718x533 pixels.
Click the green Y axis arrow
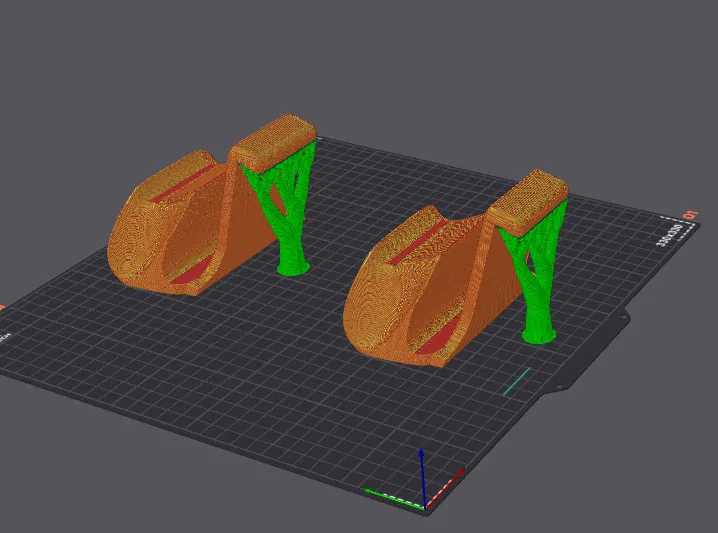click(394, 499)
